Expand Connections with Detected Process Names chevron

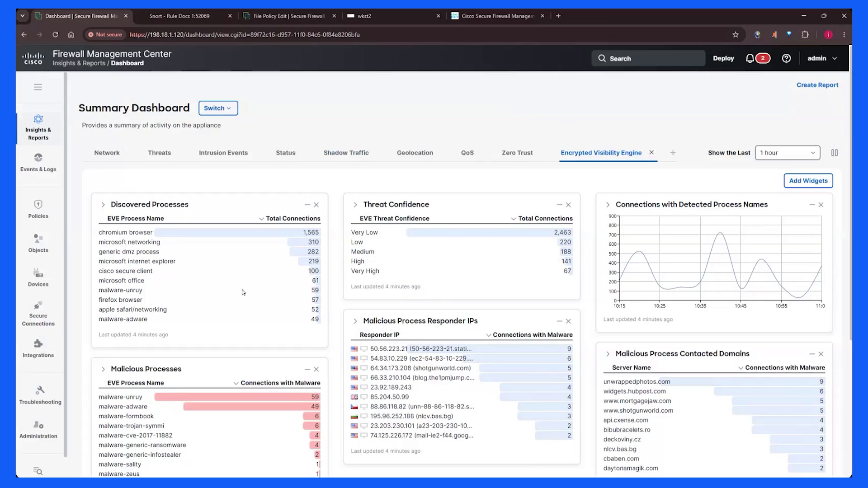tap(608, 205)
